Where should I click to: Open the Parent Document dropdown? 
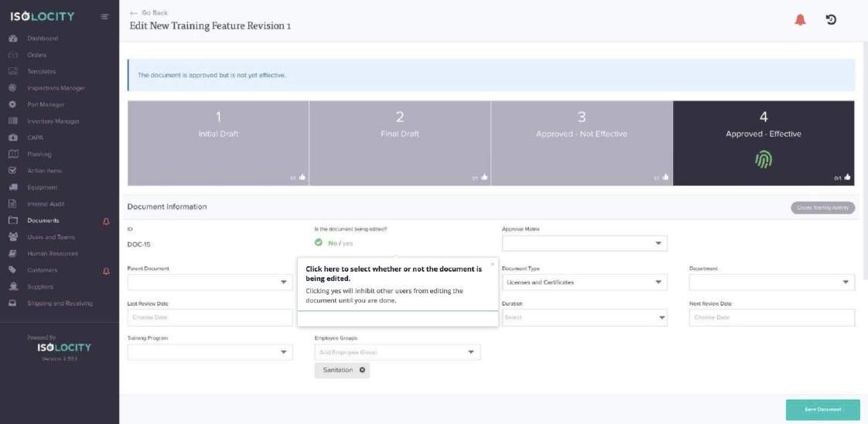click(x=210, y=282)
